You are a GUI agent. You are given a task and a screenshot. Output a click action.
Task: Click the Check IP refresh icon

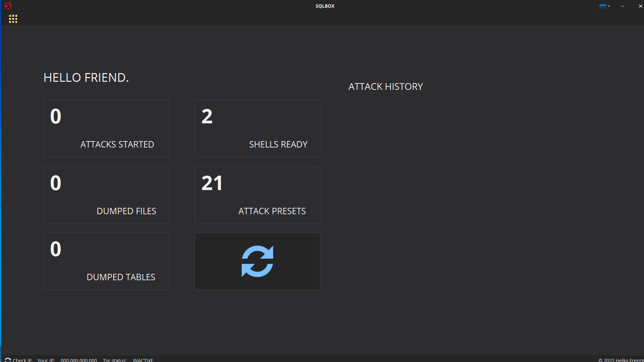(8, 360)
